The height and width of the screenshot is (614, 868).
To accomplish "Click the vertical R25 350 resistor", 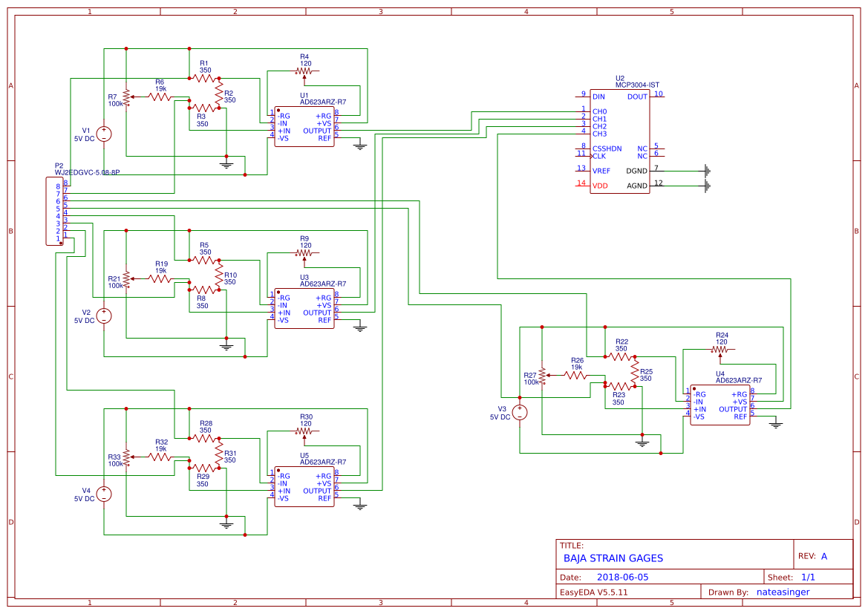I will (635, 371).
